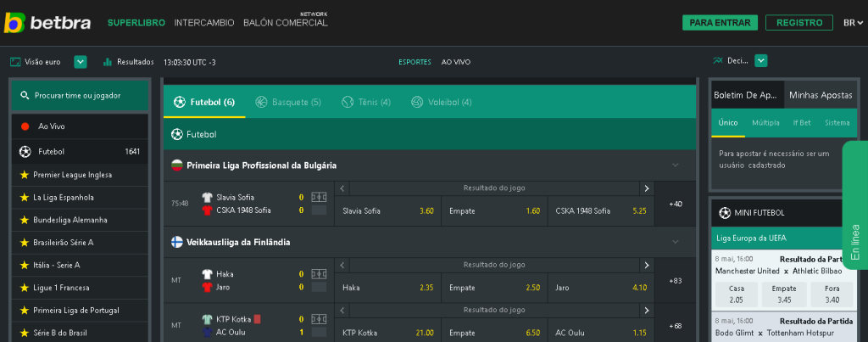Click the search magnifier icon in sidebar
The image size is (868, 342).
coord(25,96)
